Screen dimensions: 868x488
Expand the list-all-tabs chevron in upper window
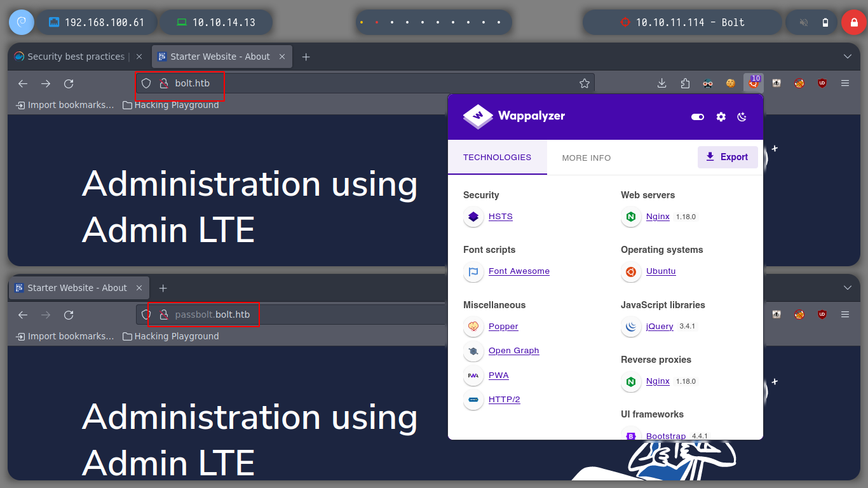(847, 57)
